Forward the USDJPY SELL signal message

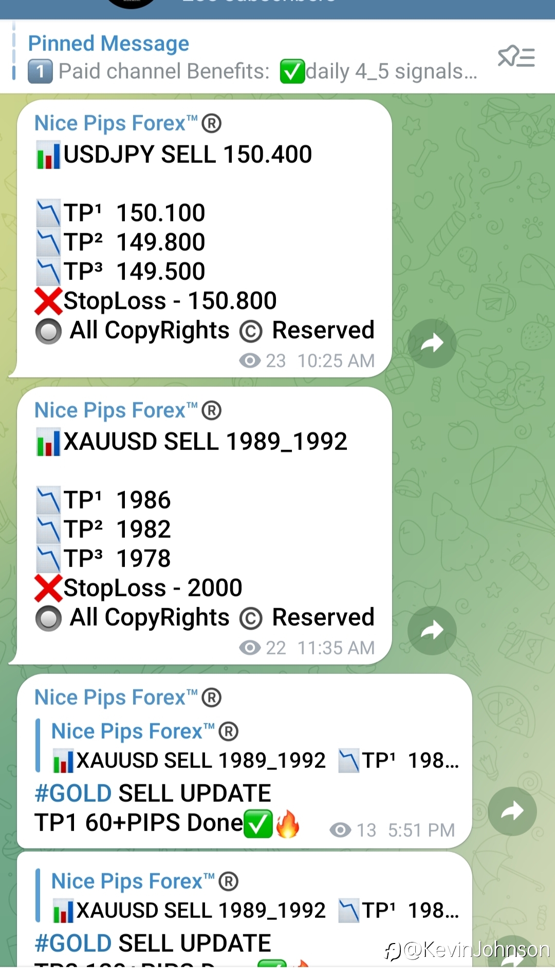[432, 343]
